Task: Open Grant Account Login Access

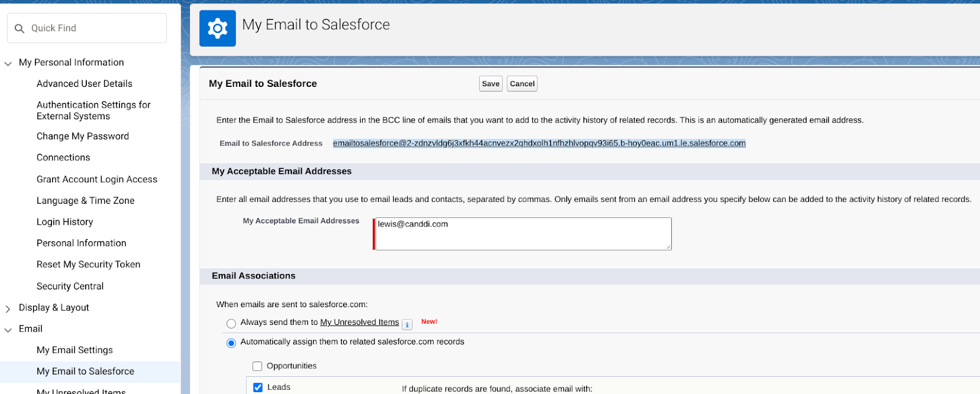Action: [x=97, y=179]
